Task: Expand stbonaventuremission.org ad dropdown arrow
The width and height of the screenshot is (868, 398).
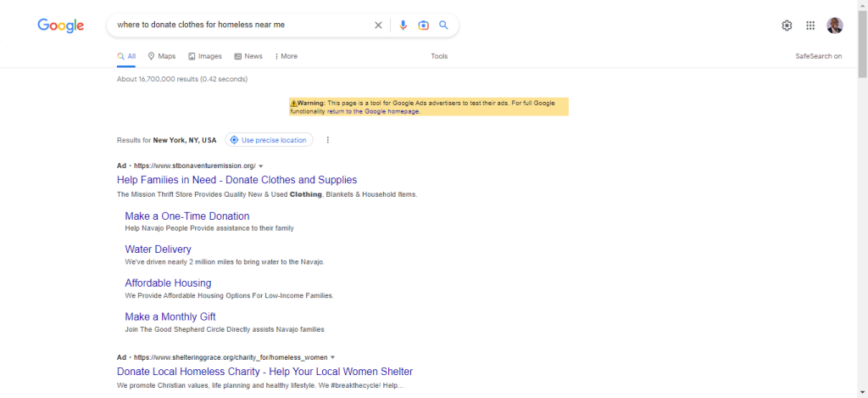Action: pyautogui.click(x=261, y=165)
